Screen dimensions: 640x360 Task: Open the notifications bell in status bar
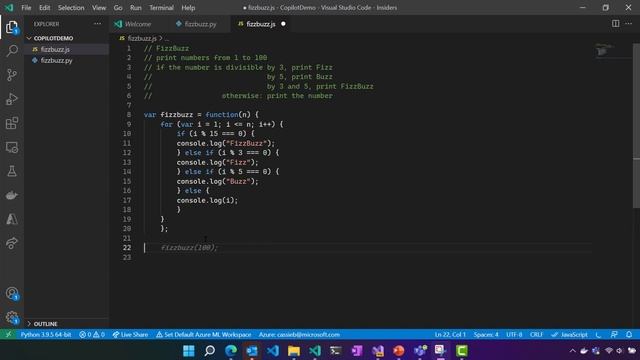[629, 334]
